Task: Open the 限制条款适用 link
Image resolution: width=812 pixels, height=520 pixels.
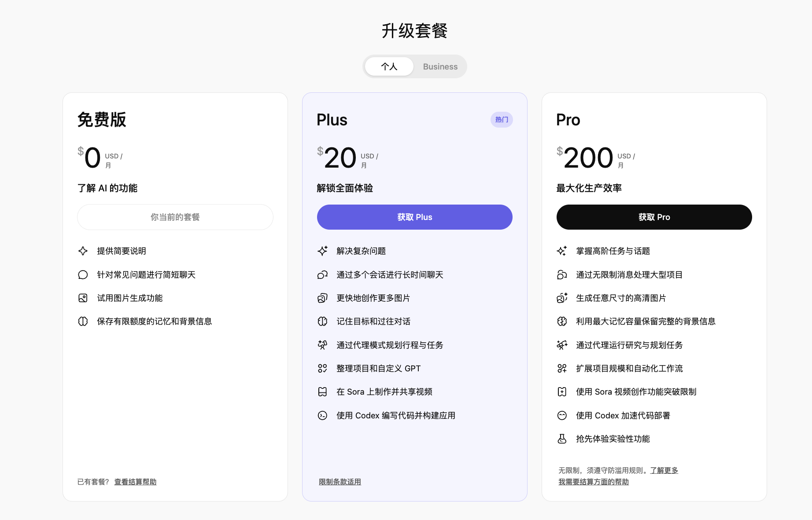Action: pos(339,482)
